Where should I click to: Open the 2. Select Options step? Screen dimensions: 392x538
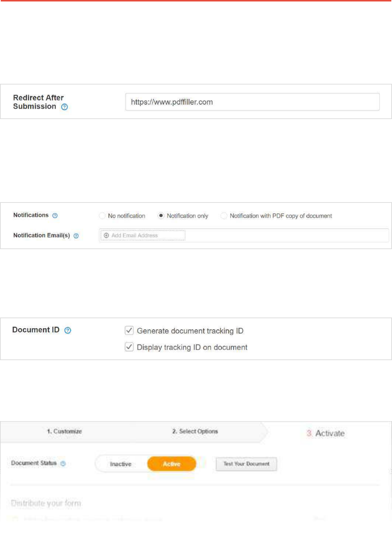click(x=195, y=431)
